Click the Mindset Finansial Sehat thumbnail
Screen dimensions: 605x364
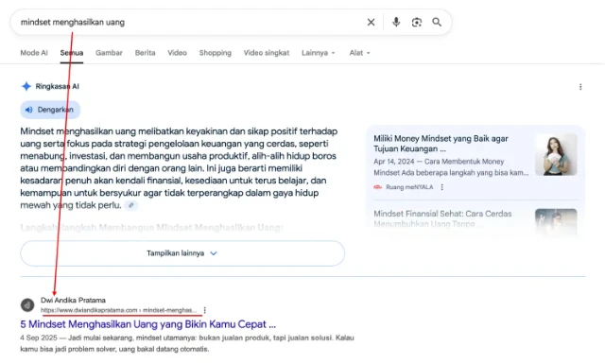(x=556, y=222)
